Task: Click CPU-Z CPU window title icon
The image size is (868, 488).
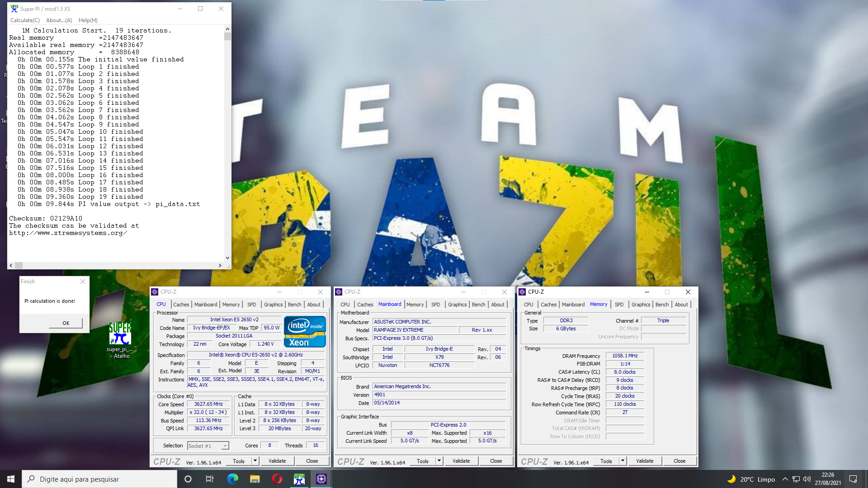Action: pos(155,292)
